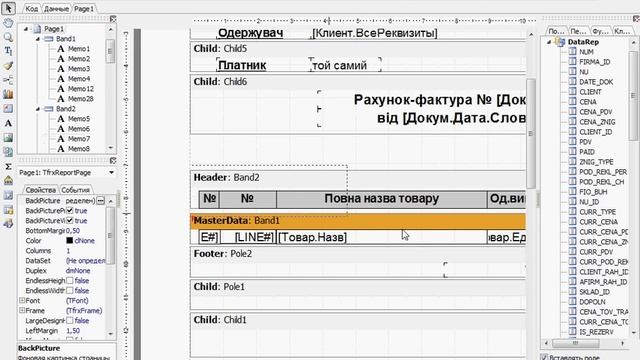The width and height of the screenshot is (640, 360).
Task: Open the 'Пе...' tab in data panel
Action: tap(578, 31)
